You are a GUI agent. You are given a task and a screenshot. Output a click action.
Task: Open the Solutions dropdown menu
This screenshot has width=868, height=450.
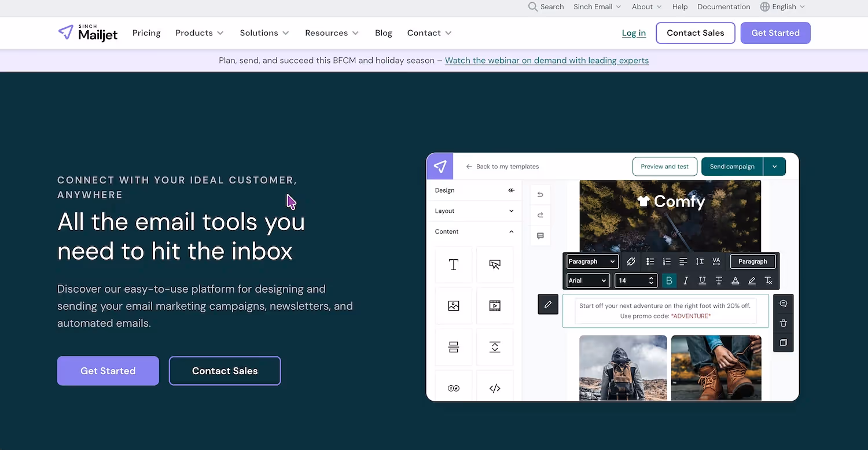point(264,33)
